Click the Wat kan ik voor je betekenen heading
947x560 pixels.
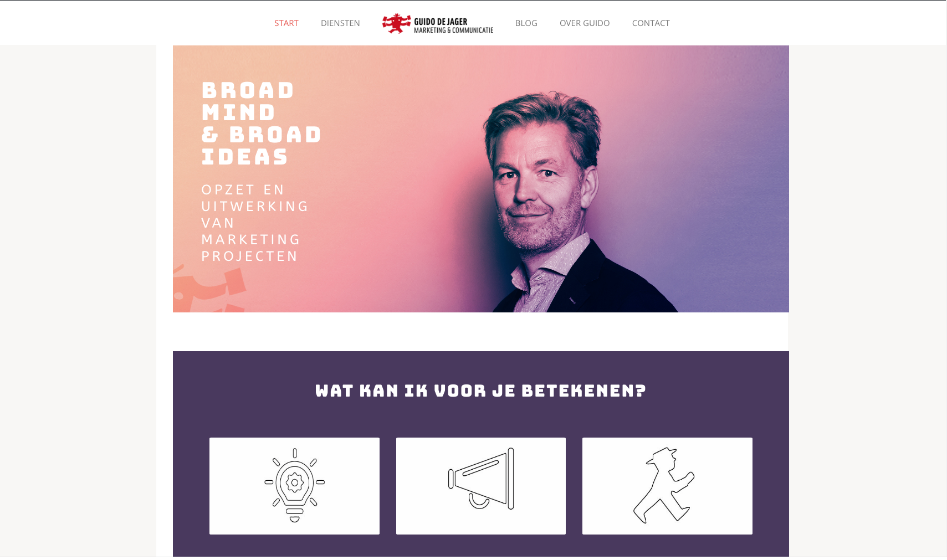pyautogui.click(x=481, y=391)
